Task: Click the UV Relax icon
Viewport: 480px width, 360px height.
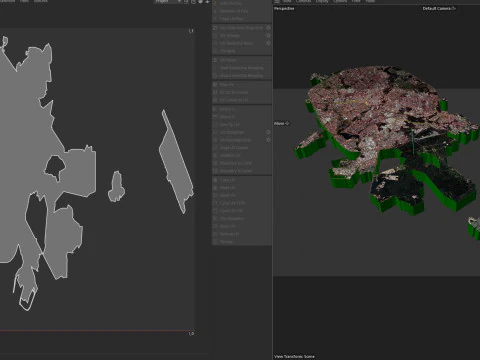Action: coord(215,60)
